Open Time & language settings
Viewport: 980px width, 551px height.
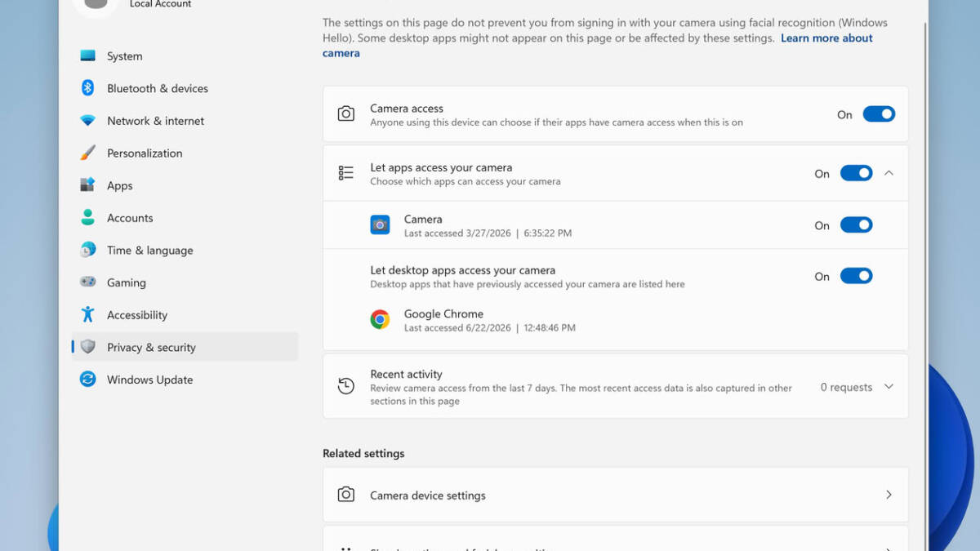click(185, 250)
